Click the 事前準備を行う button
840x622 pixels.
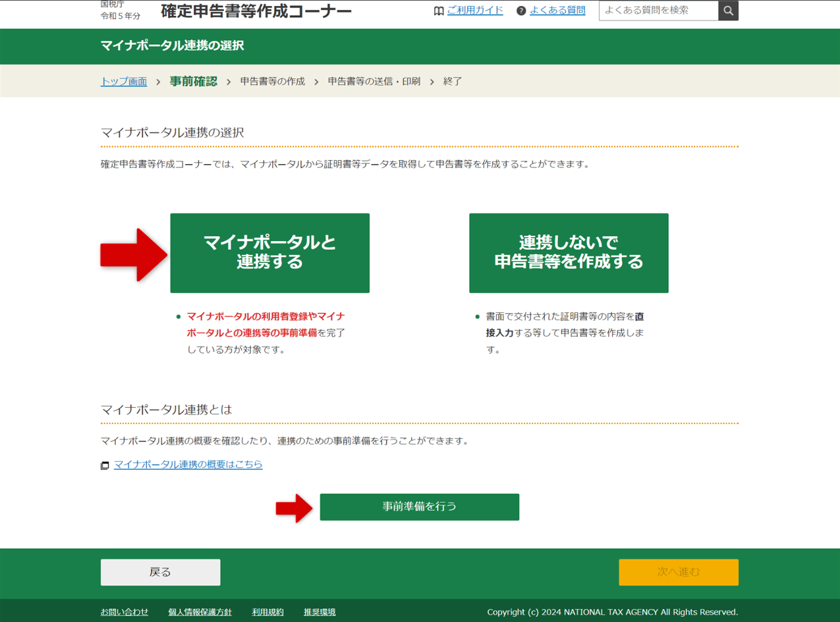[x=419, y=507]
